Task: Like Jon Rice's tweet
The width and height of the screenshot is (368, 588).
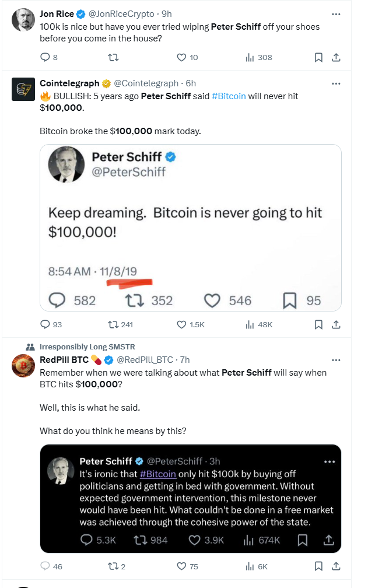Action: coord(181,57)
